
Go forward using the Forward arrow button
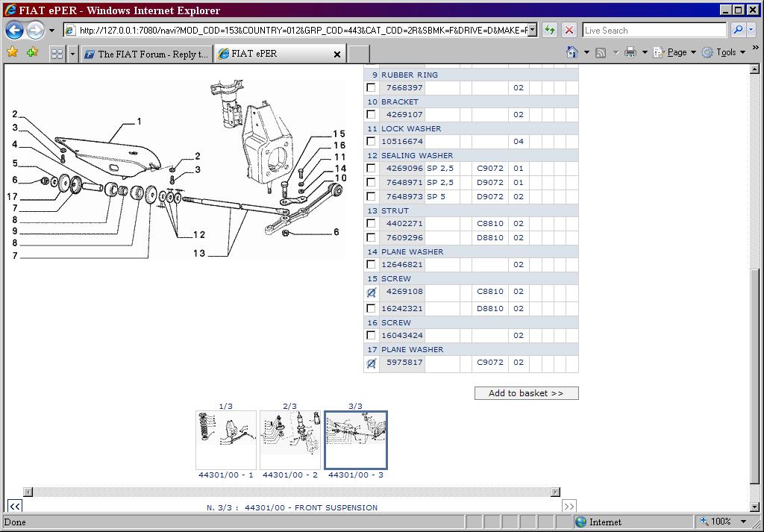35,30
